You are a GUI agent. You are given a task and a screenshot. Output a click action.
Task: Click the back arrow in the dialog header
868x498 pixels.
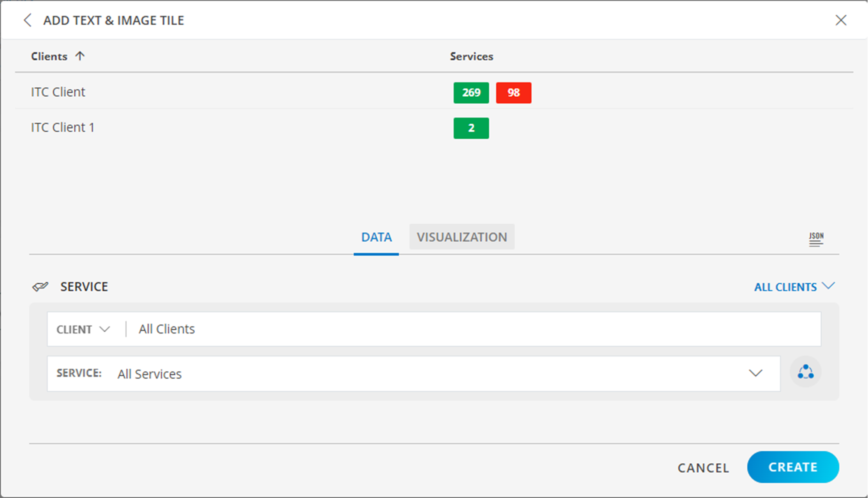[28, 20]
